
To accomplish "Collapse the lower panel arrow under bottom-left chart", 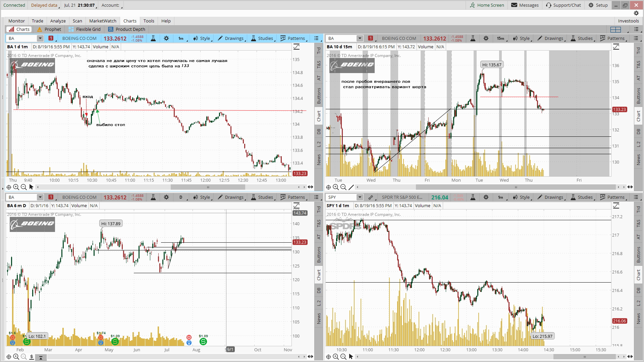I will (41, 358).
